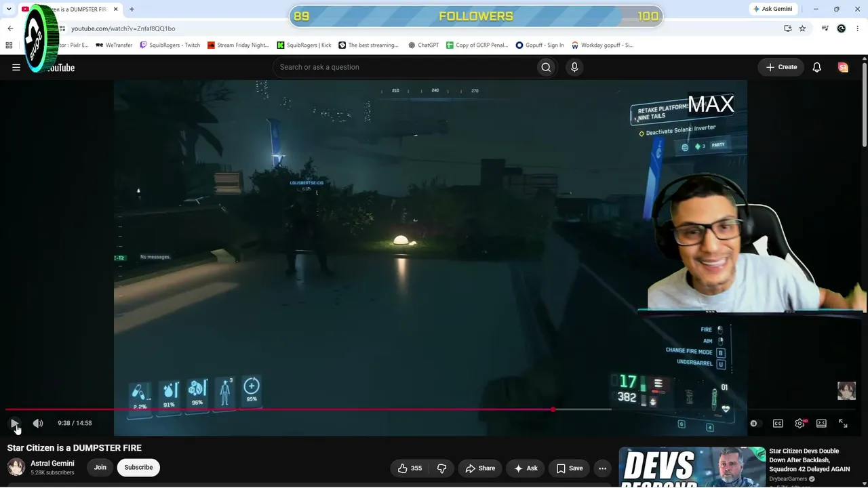Screen dimensions: 868x488
Task: Click the Join button
Action: point(100,468)
